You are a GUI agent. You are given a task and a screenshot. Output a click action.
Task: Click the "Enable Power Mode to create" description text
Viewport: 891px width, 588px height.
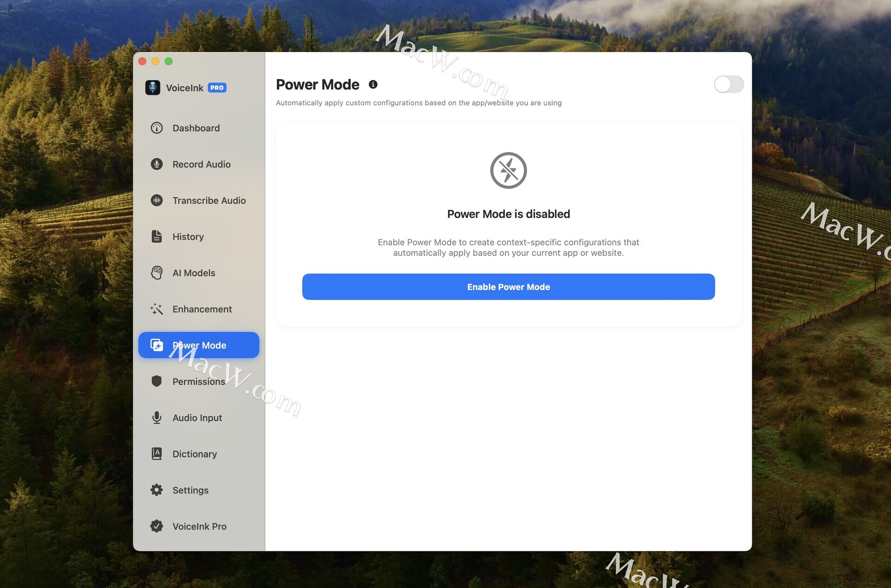(x=509, y=247)
